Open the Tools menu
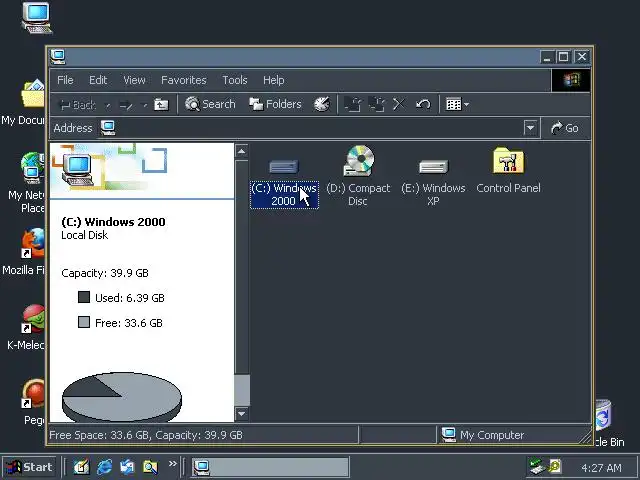Image resolution: width=640 pixels, height=480 pixels. click(235, 80)
